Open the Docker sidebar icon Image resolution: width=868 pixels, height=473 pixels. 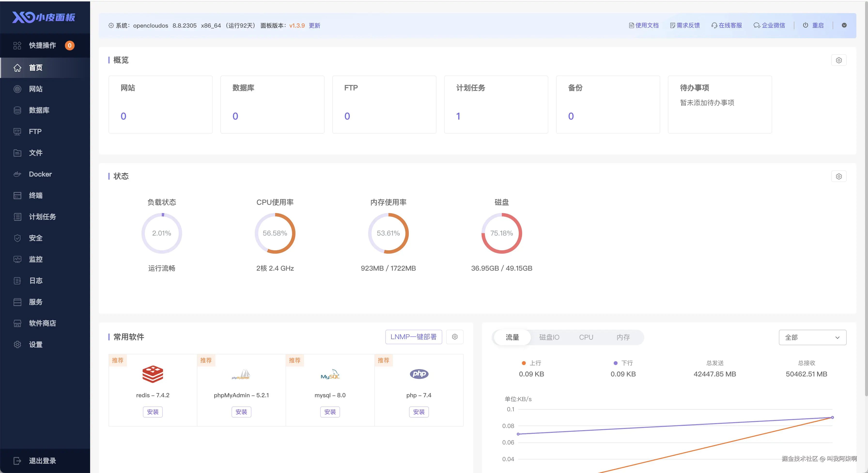(x=17, y=174)
